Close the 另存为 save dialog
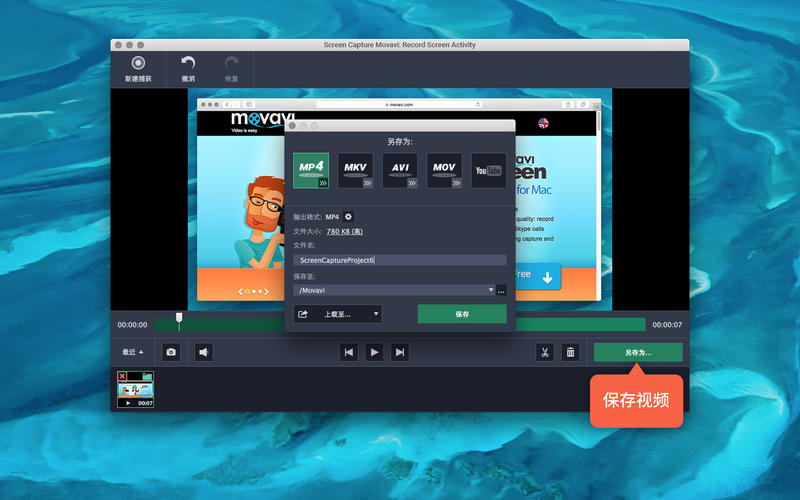 [x=292, y=126]
